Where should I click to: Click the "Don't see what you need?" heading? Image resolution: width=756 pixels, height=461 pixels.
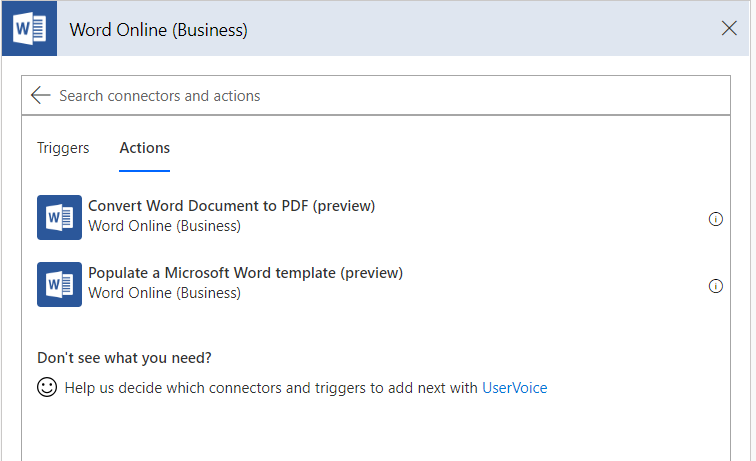click(124, 358)
